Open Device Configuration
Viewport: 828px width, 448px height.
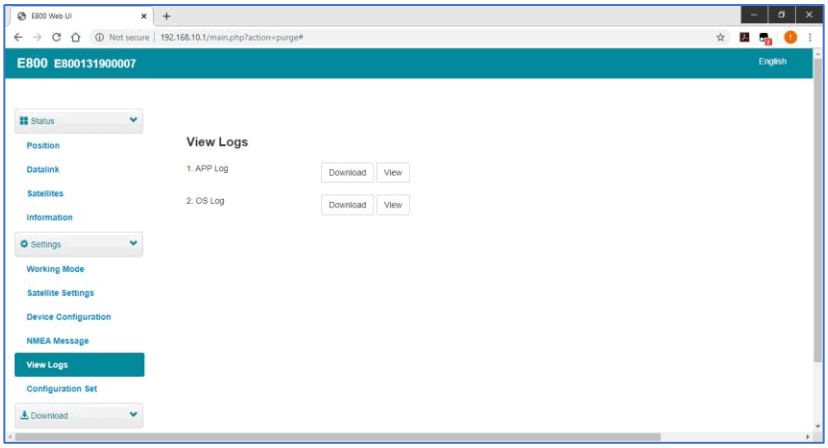[x=69, y=317]
